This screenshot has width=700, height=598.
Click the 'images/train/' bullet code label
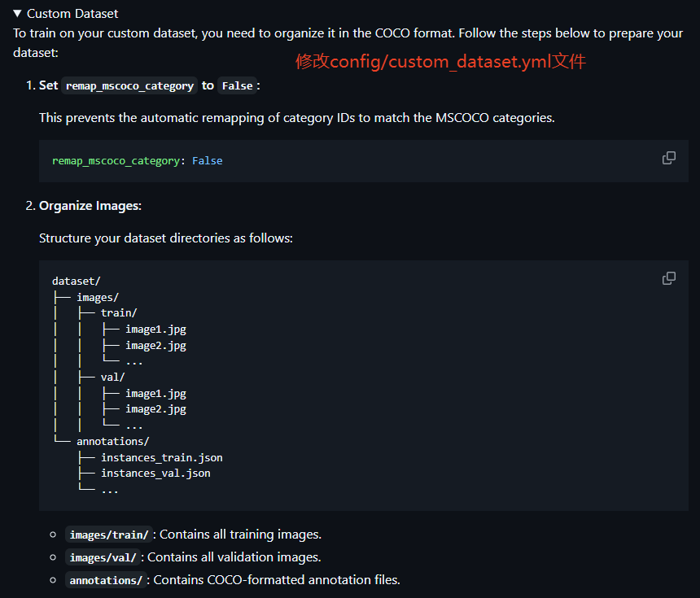(109, 535)
